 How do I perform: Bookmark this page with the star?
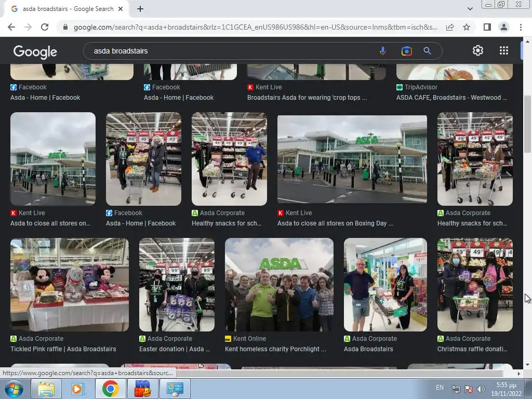tap(467, 27)
